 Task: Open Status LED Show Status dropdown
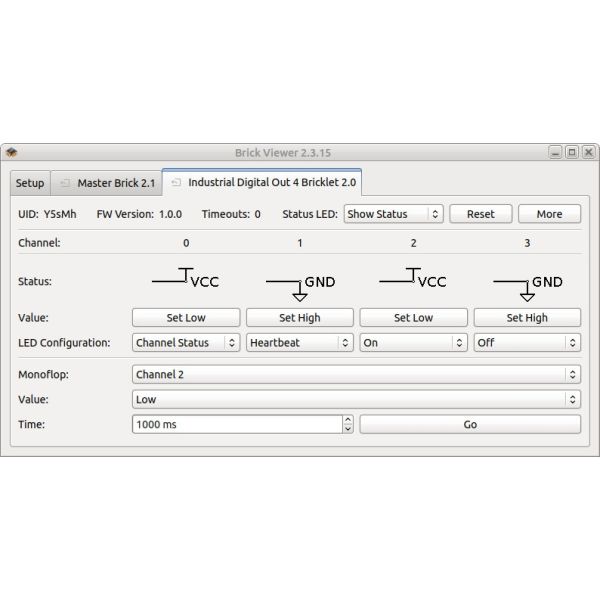[393, 214]
